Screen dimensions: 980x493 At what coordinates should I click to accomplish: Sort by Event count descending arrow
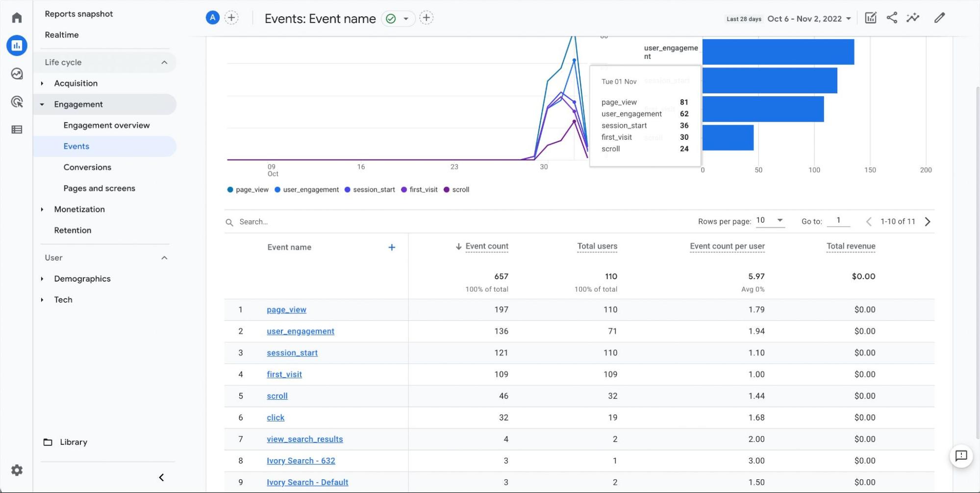(x=458, y=246)
